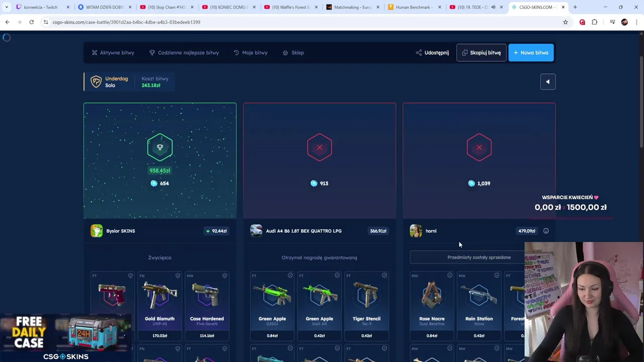
Task: Open the Chrome three-dot menu
Action: pos(636,22)
